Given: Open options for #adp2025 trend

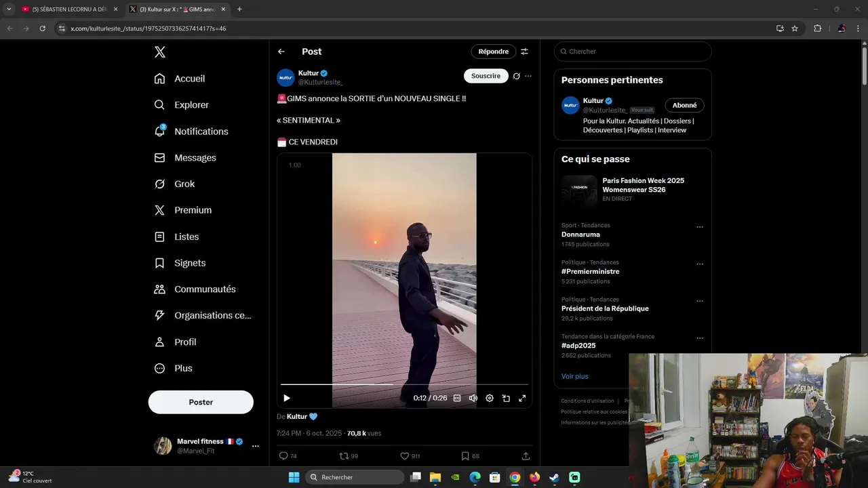Looking at the screenshot, I should point(700,338).
